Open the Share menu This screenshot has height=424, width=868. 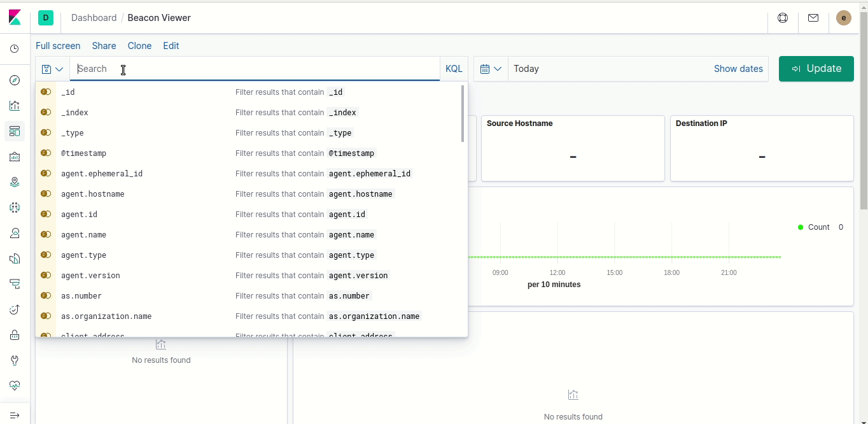104,46
